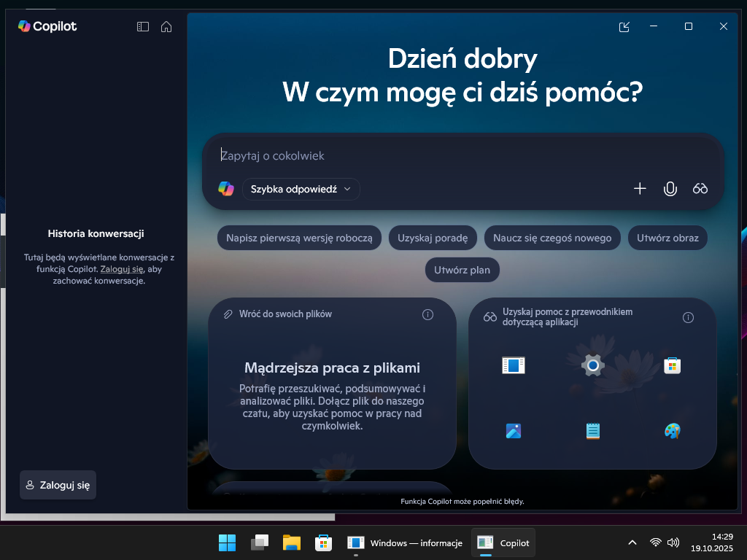Select the Paint palette app icon
Screen dimensions: 747x560
[672, 431]
